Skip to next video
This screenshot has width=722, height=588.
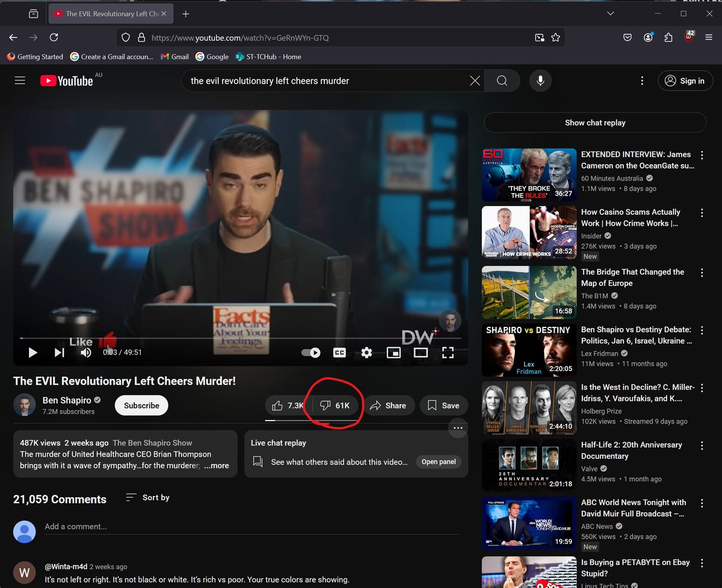coord(60,353)
